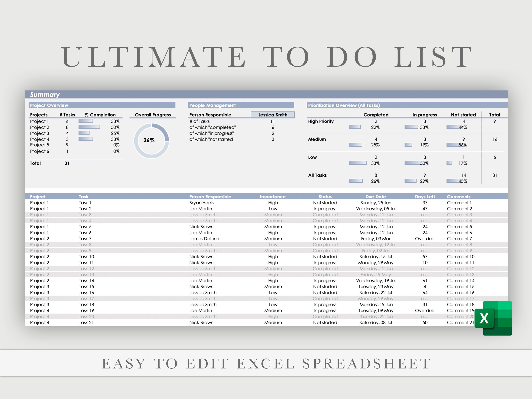Click the Task 16 cell
The width and height of the screenshot is (532, 399).
[x=86, y=293]
